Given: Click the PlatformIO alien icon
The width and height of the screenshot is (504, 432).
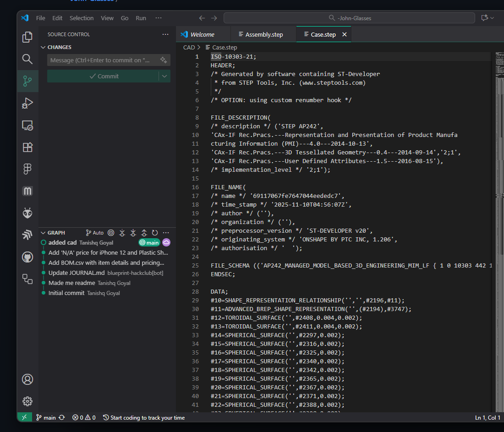Looking at the screenshot, I should [27, 213].
